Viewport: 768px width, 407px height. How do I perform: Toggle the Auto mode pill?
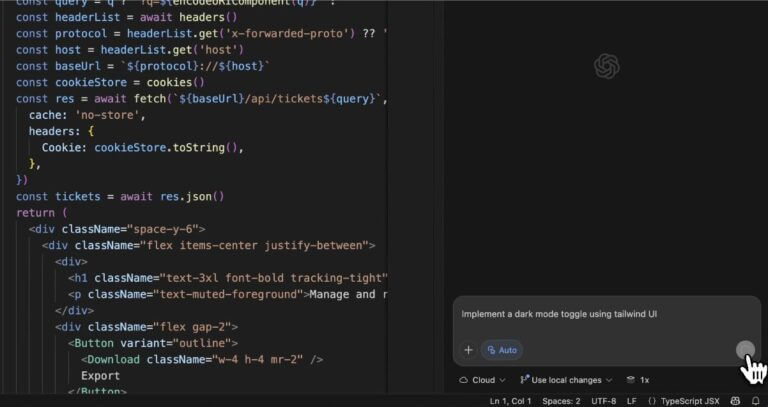coord(502,350)
